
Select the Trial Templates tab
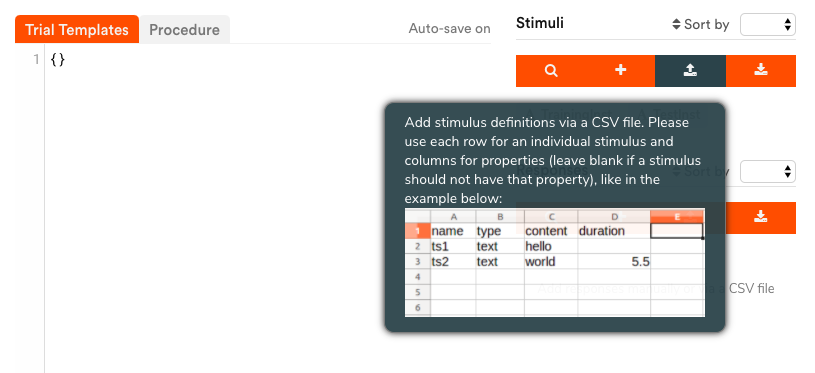77,30
